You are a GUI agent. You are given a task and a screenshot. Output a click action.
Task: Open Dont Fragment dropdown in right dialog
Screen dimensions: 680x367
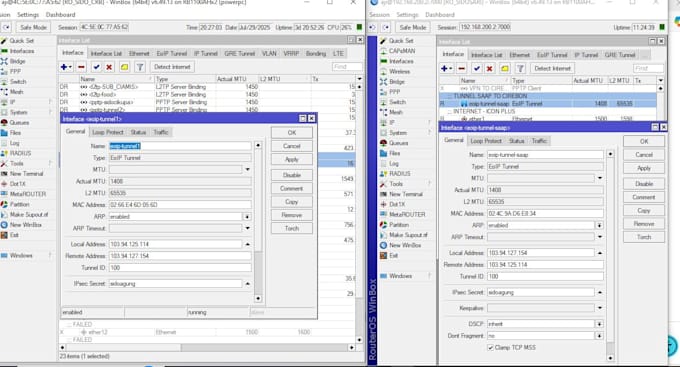[x=599, y=336]
